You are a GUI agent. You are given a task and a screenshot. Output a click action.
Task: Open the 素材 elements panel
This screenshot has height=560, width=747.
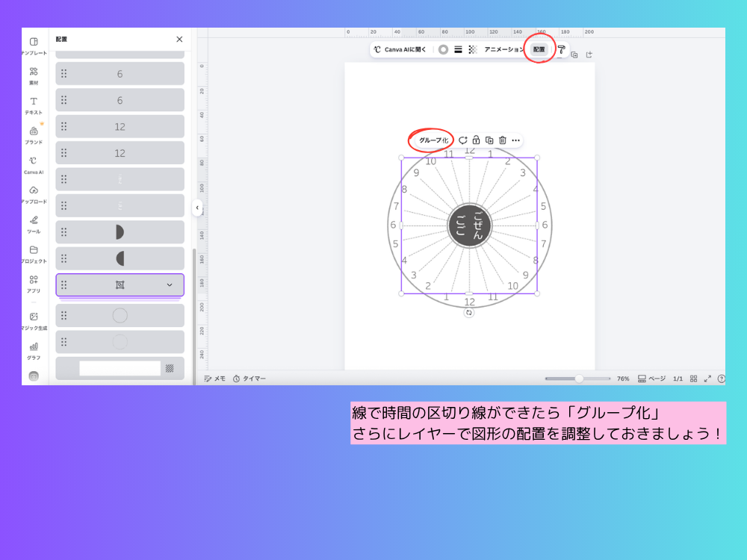click(34, 75)
